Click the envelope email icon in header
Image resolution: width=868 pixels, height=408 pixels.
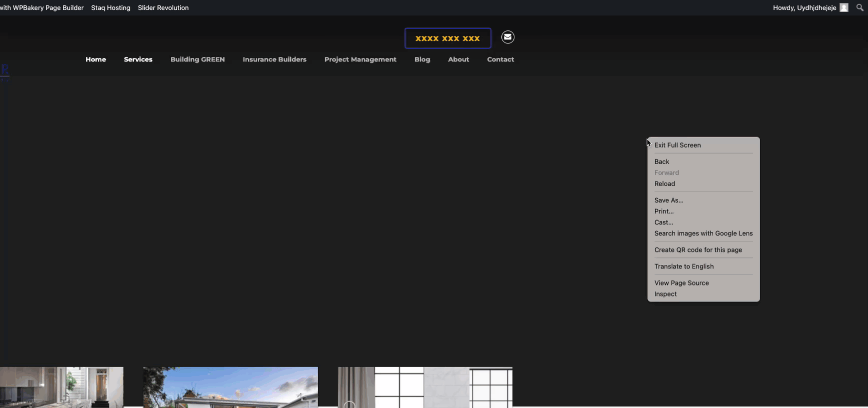[x=507, y=37]
